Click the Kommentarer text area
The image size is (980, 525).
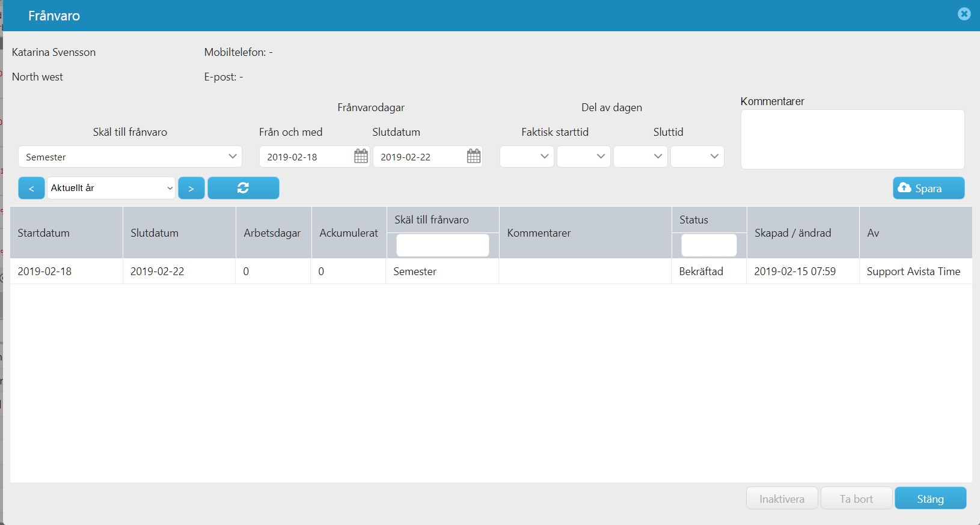853,139
